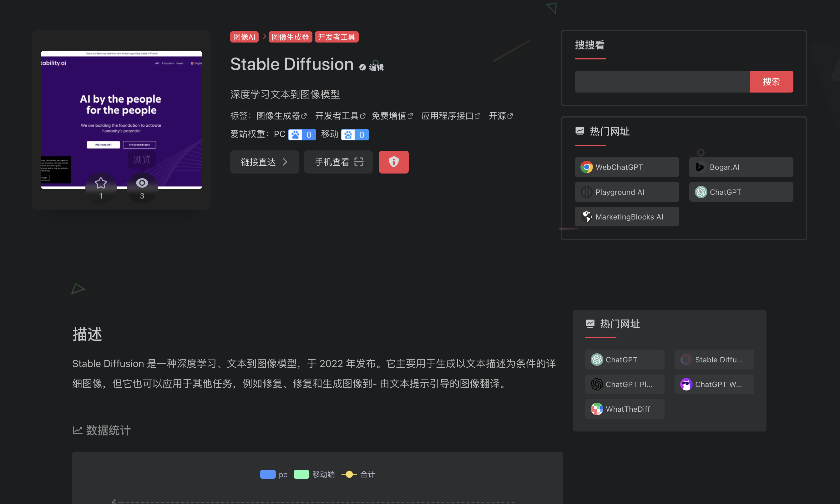Click the pencil edit icon next to Stable Diffusion
840x504 pixels.
pos(362,67)
